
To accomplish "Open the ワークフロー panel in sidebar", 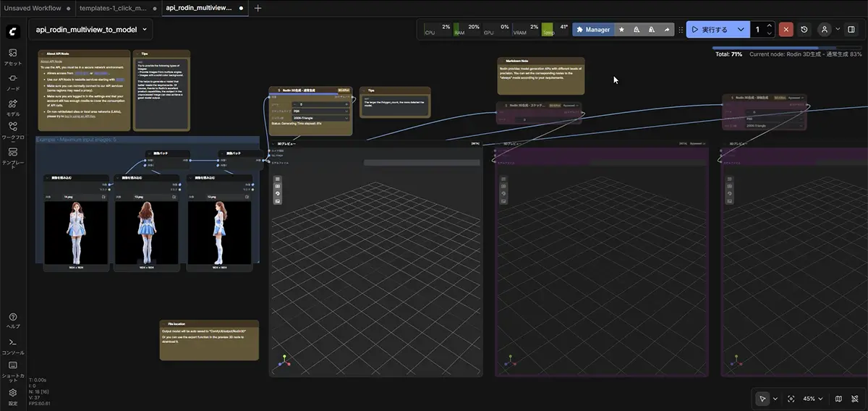I will pyautogui.click(x=12, y=130).
